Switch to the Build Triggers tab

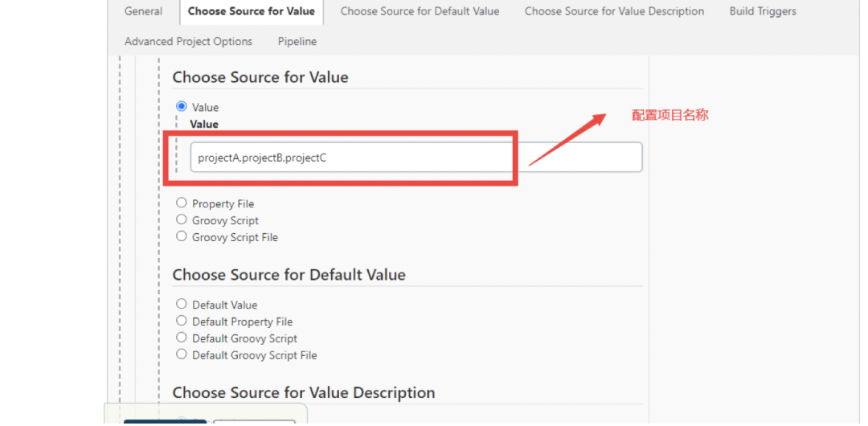click(x=763, y=11)
